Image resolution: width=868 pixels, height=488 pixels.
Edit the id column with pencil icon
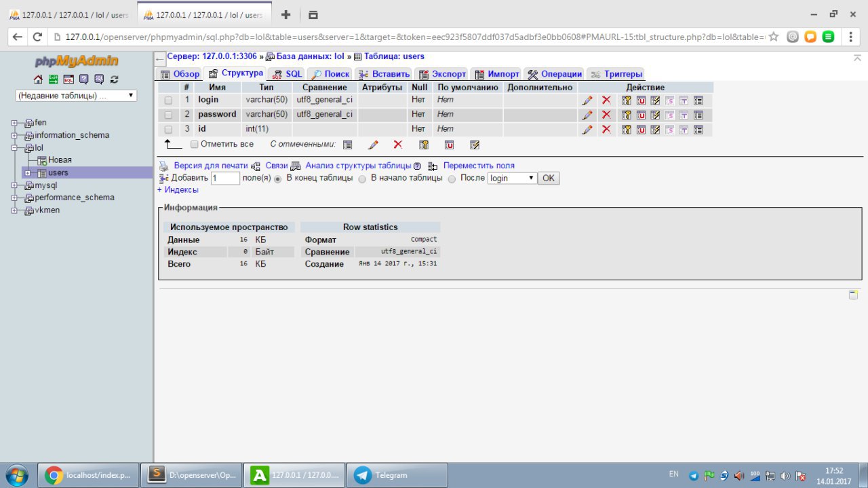[x=587, y=129]
